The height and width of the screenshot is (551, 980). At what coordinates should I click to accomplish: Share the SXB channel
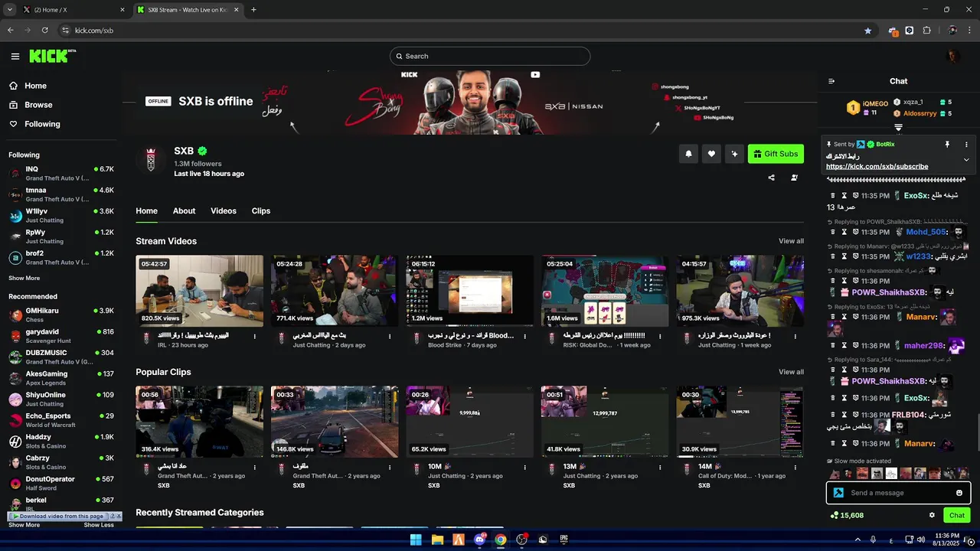click(x=771, y=178)
